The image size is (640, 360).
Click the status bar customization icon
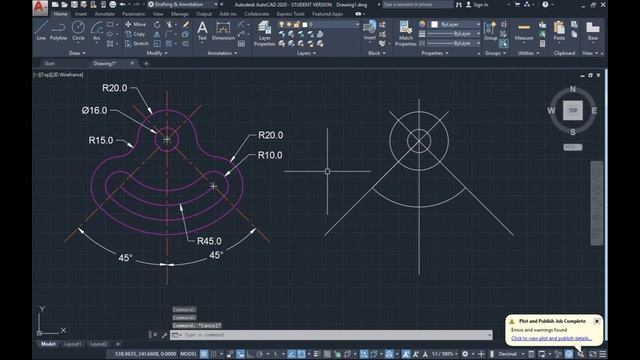point(602,354)
